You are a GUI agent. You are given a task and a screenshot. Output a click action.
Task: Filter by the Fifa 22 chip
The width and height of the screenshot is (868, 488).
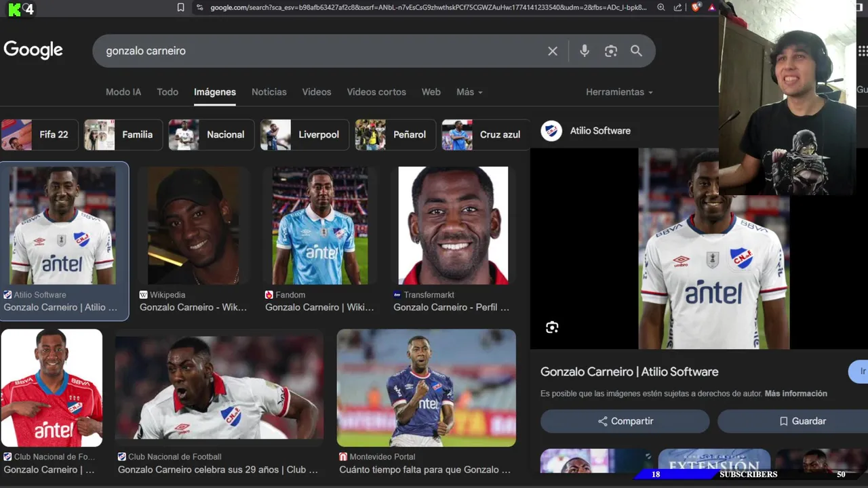pyautogui.click(x=39, y=135)
